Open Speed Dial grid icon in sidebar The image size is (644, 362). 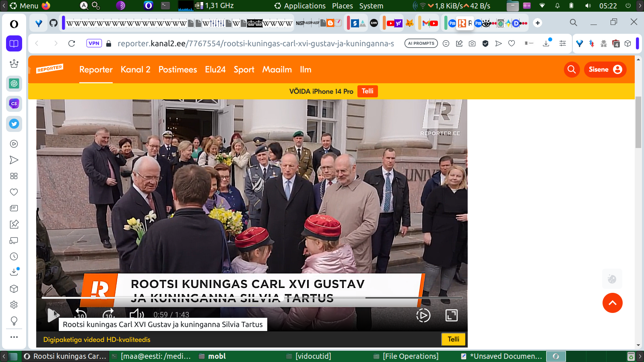[x=14, y=176]
